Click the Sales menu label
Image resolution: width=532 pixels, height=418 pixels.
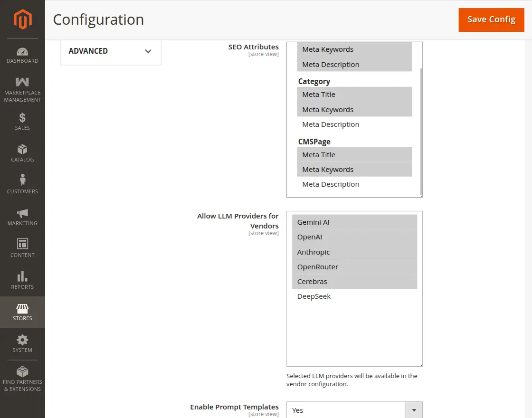22,128
